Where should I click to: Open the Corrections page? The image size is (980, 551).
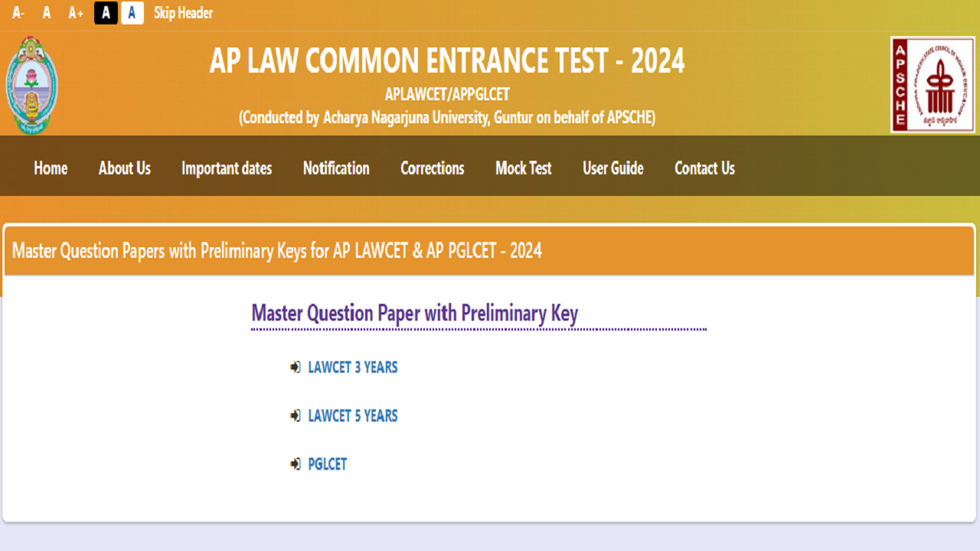point(433,168)
